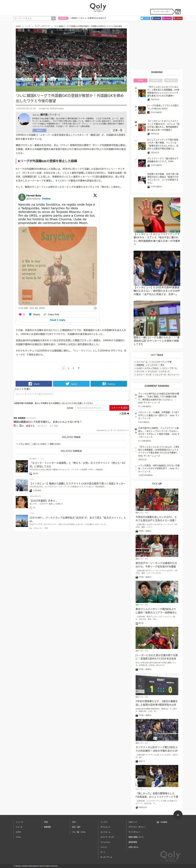196x868 pixels.
Task: Click HOME in breadcrumb
Action: coord(18,26)
